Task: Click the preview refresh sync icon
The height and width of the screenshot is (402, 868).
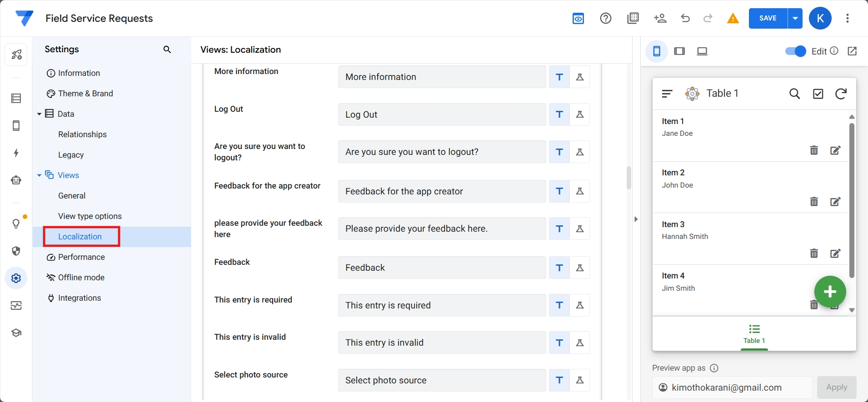Action: click(x=841, y=94)
